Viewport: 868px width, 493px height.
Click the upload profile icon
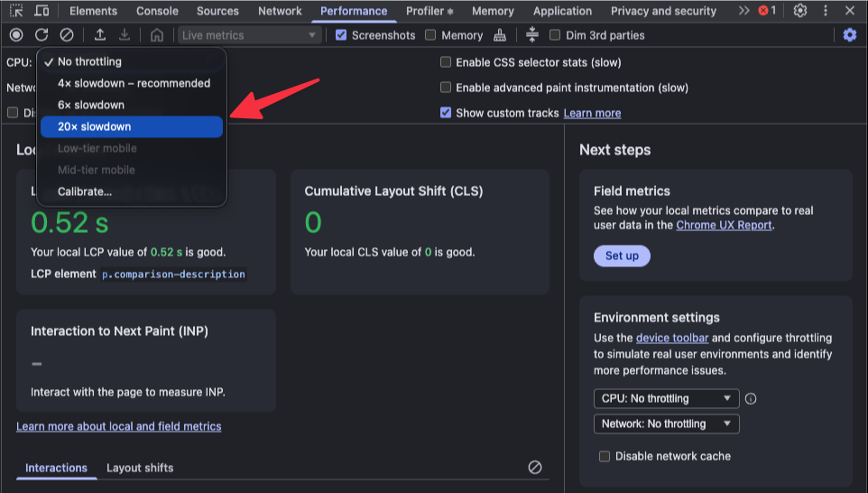coord(100,35)
